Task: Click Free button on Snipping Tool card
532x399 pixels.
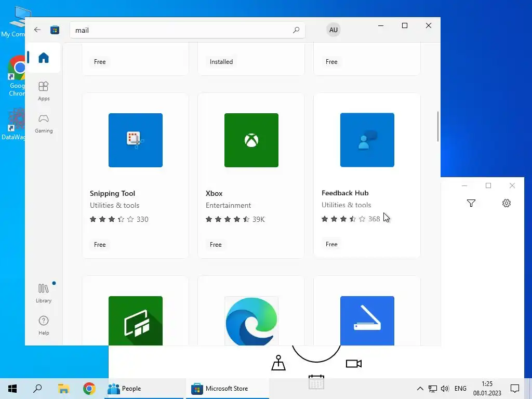Action: [x=100, y=244]
